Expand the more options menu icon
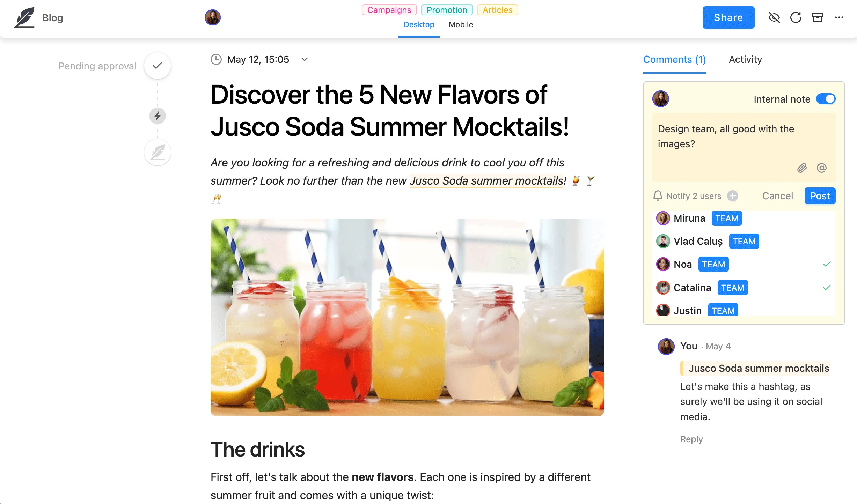Screen dimensions: 857x504 [x=839, y=17]
